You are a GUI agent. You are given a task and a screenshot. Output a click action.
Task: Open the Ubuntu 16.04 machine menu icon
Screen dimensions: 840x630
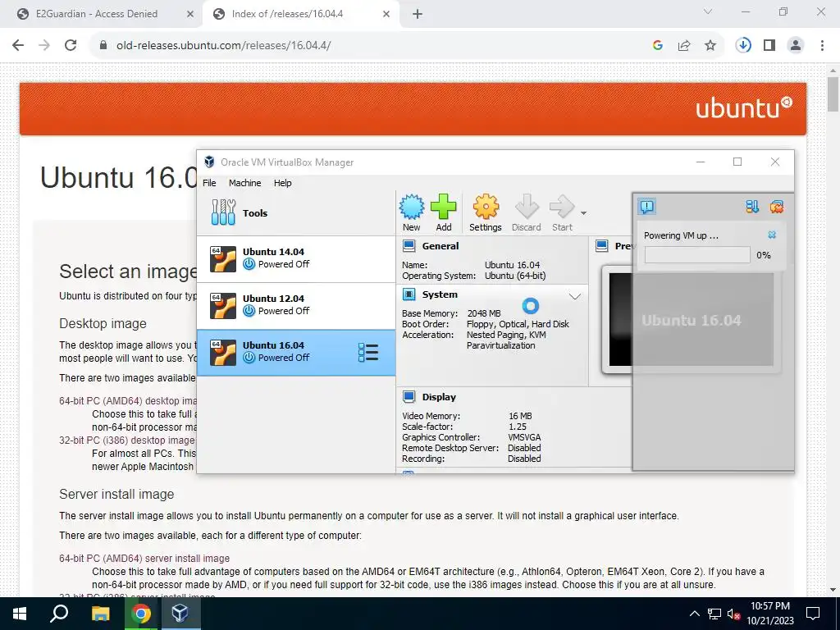368,353
